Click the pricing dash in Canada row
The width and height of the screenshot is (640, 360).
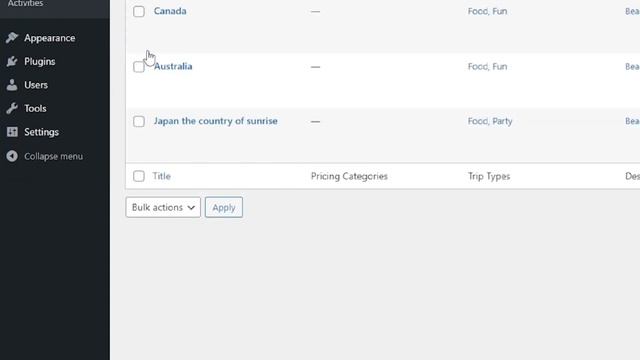pos(315,12)
